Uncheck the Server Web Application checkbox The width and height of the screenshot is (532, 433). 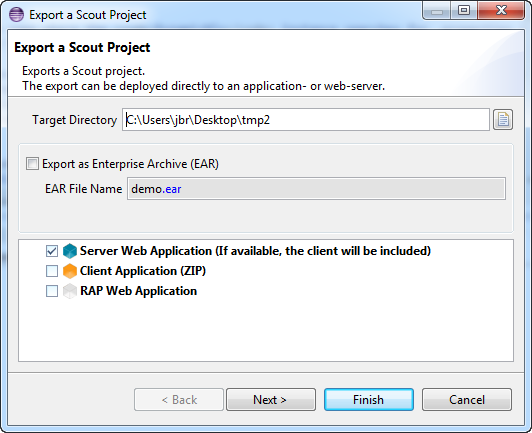click(x=52, y=251)
